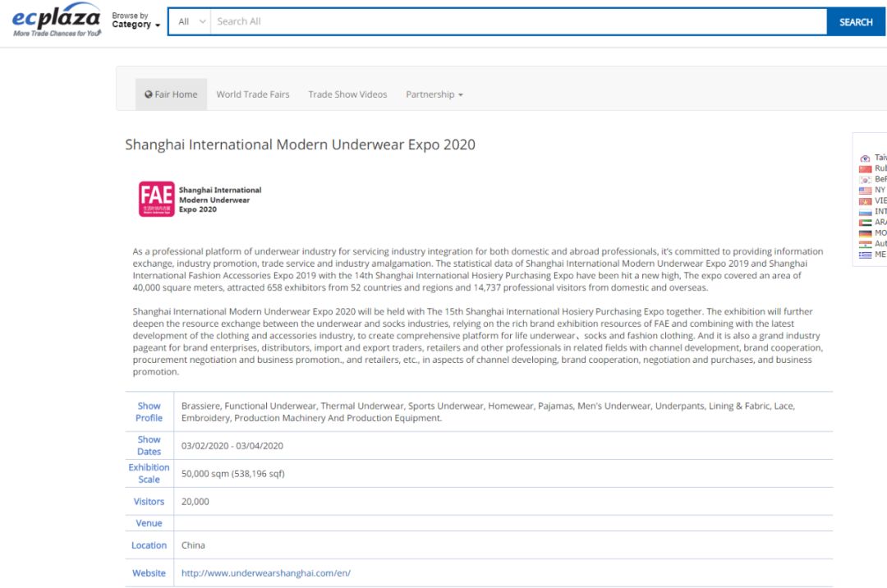The height and width of the screenshot is (588, 887).
Task: Click the Greece flag beside ME
Action: [x=865, y=255]
